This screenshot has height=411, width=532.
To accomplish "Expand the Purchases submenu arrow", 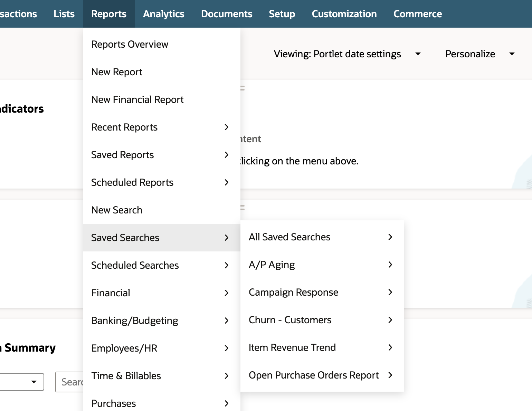I will (227, 403).
